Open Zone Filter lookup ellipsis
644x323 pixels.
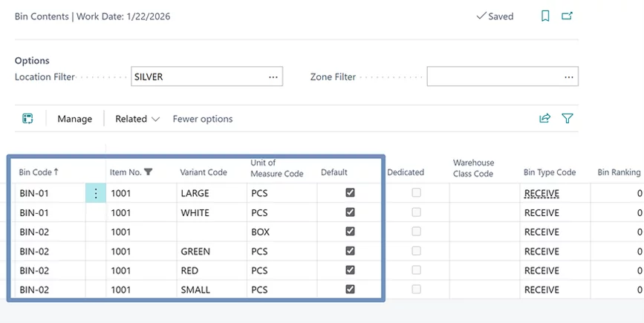[x=569, y=76]
